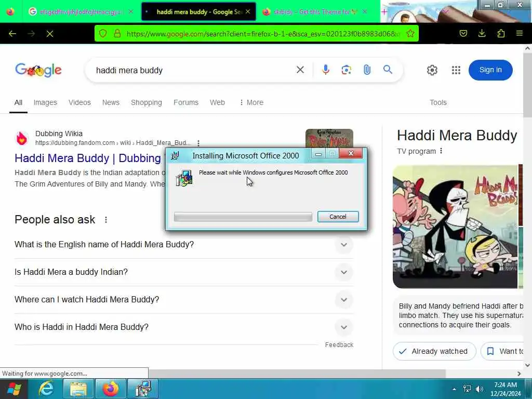The height and width of the screenshot is (399, 532).
Task: Toggle the Want to watch bookmark button
Action: click(x=503, y=351)
